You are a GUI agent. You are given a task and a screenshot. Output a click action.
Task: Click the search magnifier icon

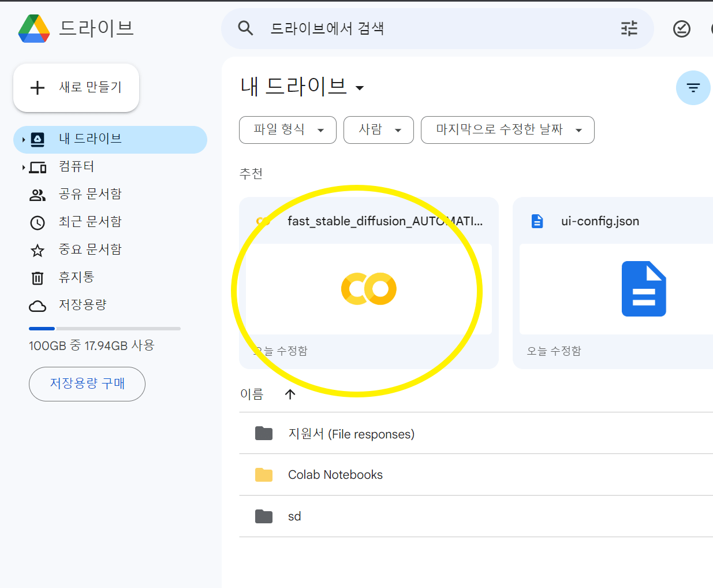[x=246, y=28]
